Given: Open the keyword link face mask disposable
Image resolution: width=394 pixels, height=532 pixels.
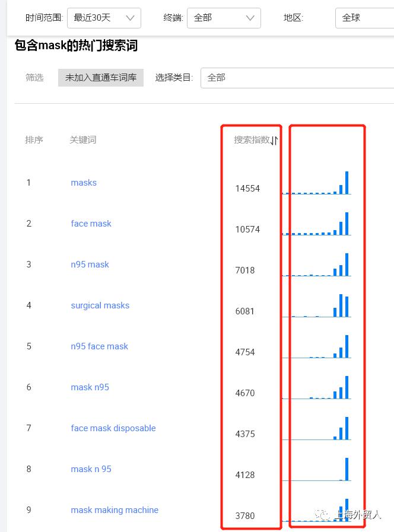Looking at the screenshot, I should point(113,428).
